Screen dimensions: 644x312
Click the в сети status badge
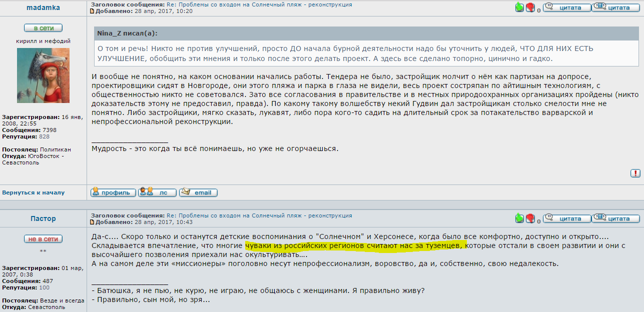coord(43,28)
